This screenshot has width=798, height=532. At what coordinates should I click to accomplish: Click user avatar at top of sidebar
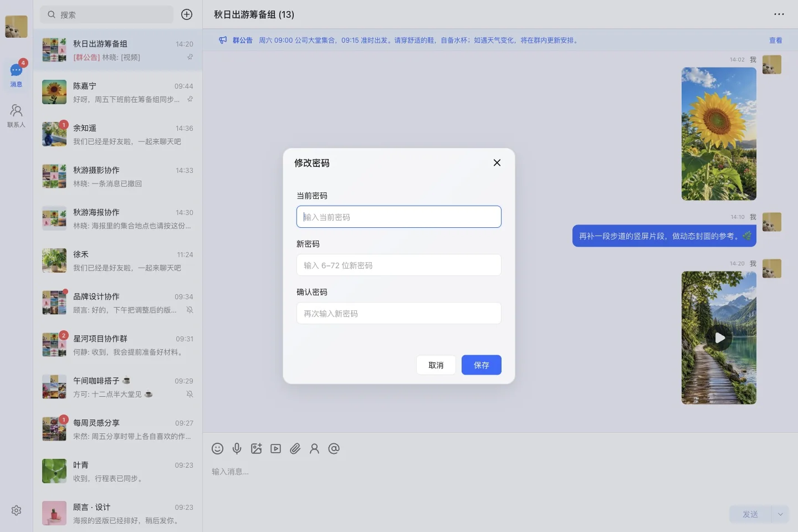click(x=16, y=27)
